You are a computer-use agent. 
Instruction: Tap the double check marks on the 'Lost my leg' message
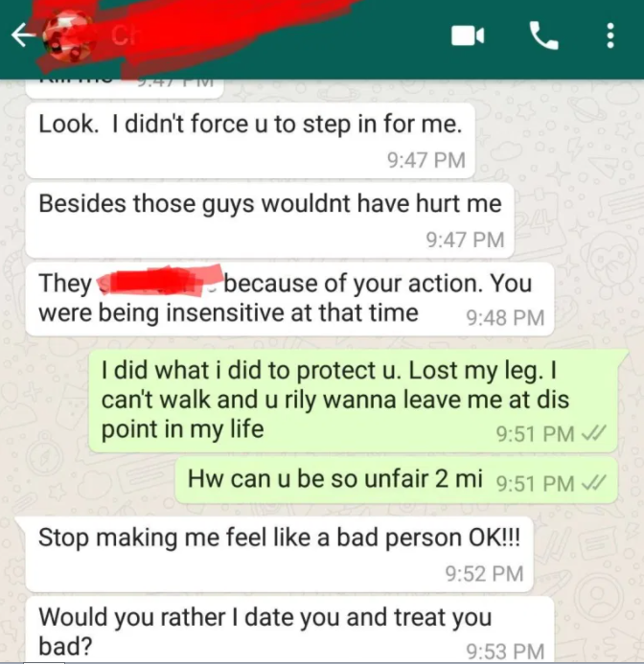[x=594, y=433]
